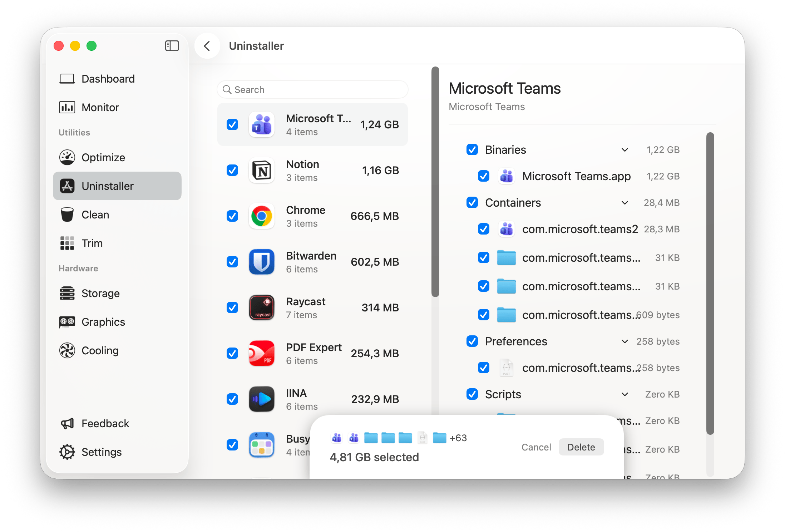Deselect Microsoft Teams.app binary checkbox
785x532 pixels.
[x=484, y=176]
